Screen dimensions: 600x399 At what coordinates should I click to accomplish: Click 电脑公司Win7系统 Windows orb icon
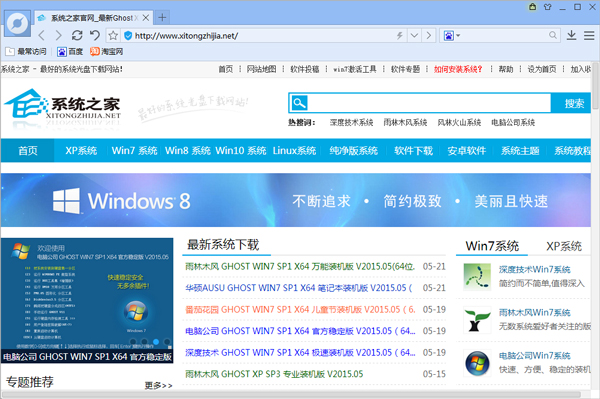477,363
